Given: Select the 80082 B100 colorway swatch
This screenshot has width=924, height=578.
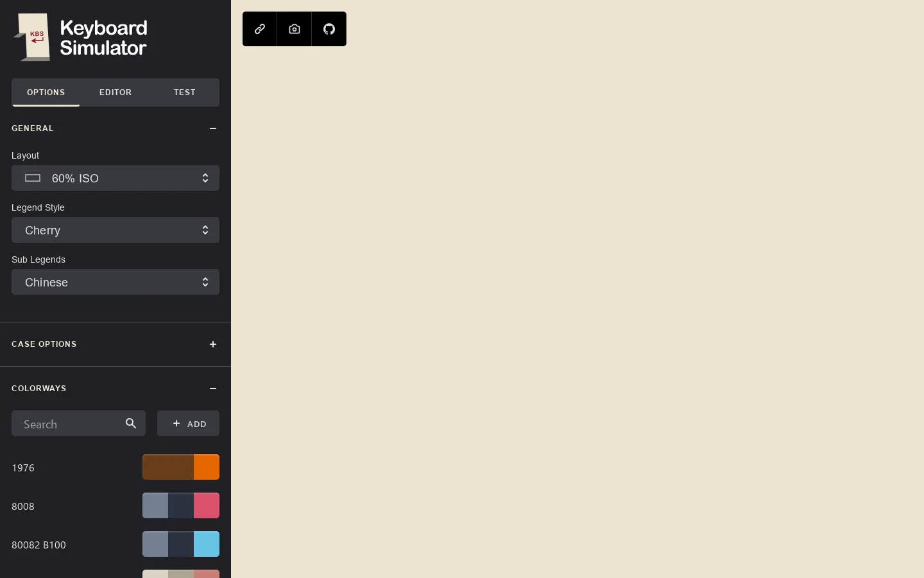Looking at the screenshot, I should click(x=181, y=544).
